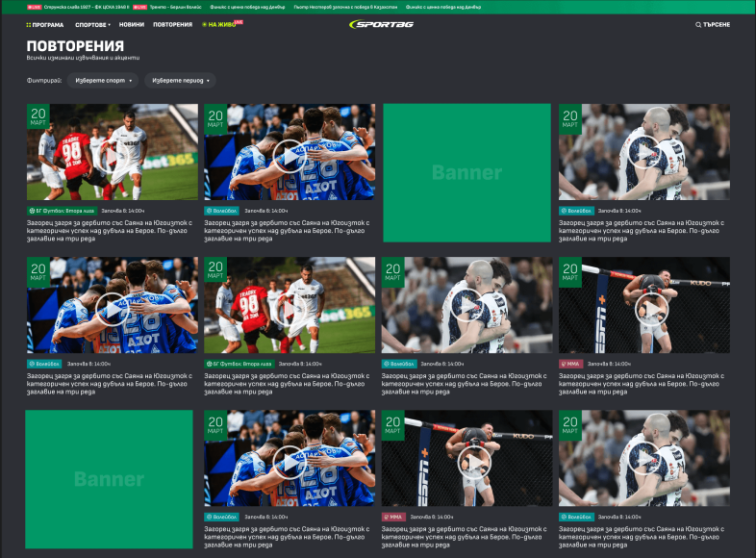756x558 pixels.
Task: Play the second-row MMA cage fight video
Action: click(651, 309)
